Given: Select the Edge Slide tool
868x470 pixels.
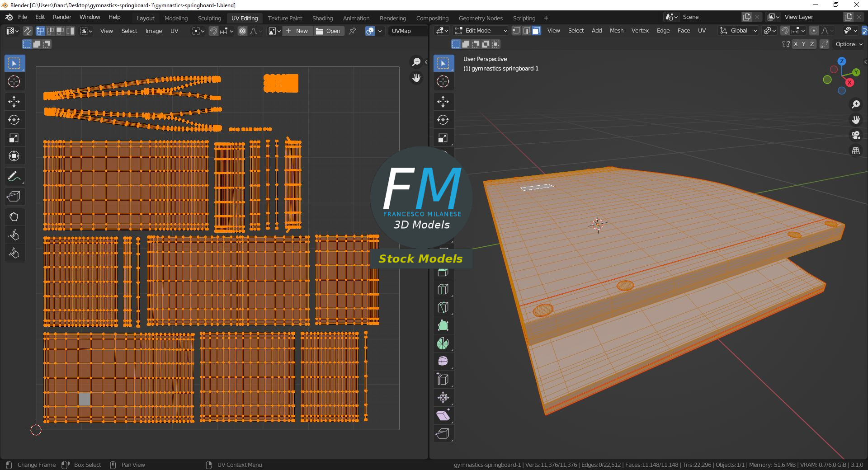Looking at the screenshot, I should tap(443, 380).
